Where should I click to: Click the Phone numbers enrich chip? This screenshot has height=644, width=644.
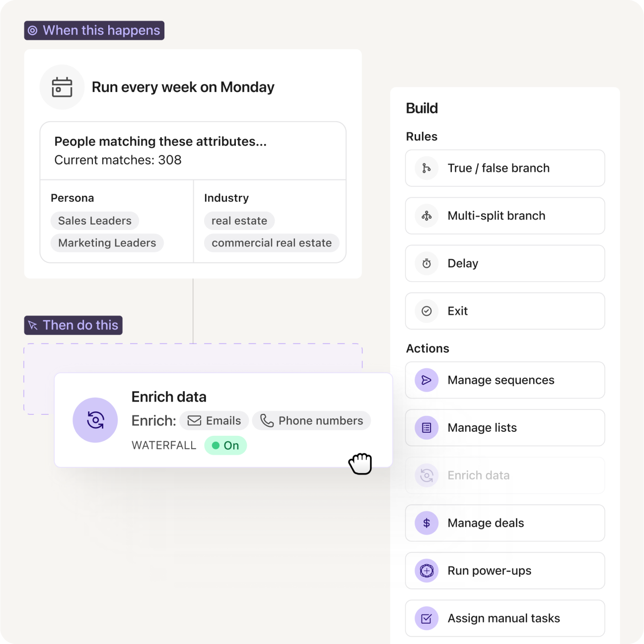click(311, 421)
